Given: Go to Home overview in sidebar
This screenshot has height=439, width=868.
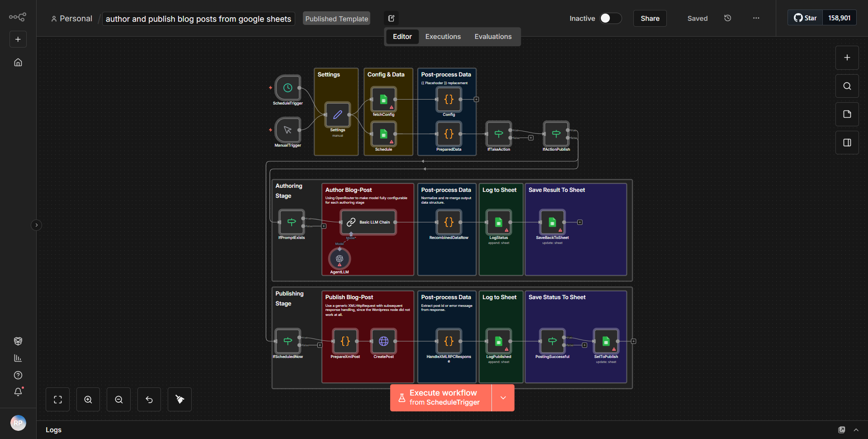Looking at the screenshot, I should (x=18, y=62).
